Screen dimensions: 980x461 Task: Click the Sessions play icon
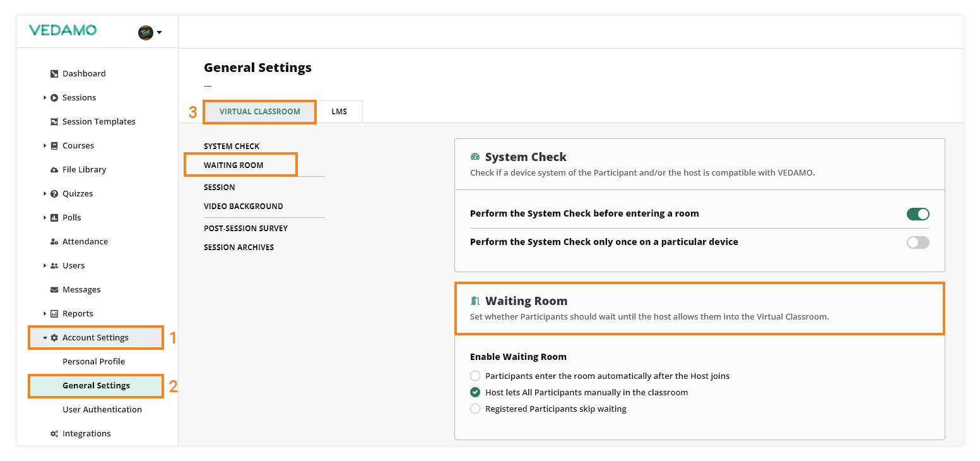coord(54,98)
